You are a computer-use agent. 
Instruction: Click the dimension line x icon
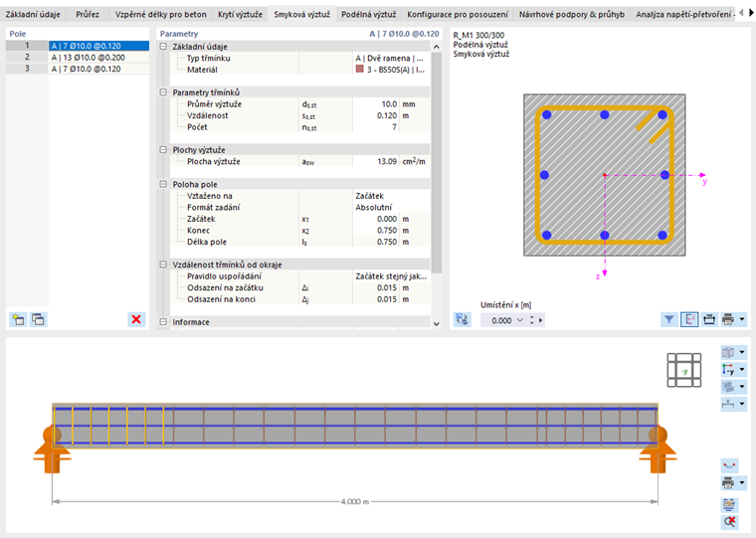tap(728, 404)
